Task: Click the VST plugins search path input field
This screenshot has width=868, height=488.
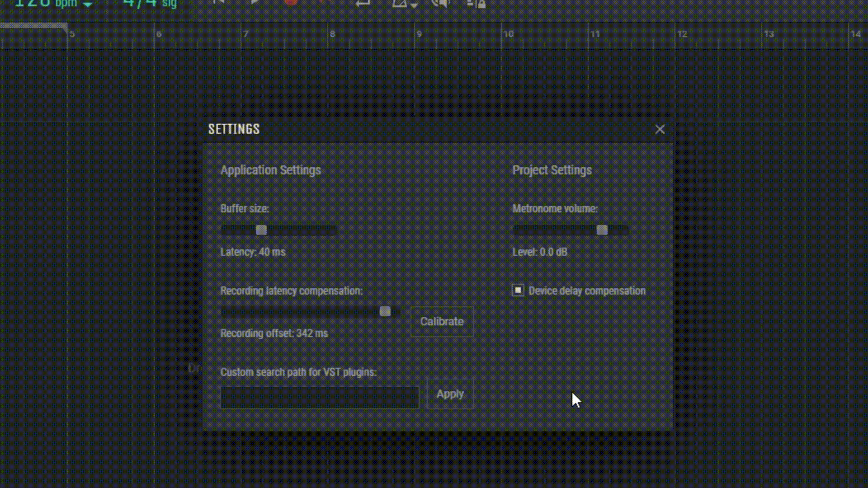Action: [319, 398]
